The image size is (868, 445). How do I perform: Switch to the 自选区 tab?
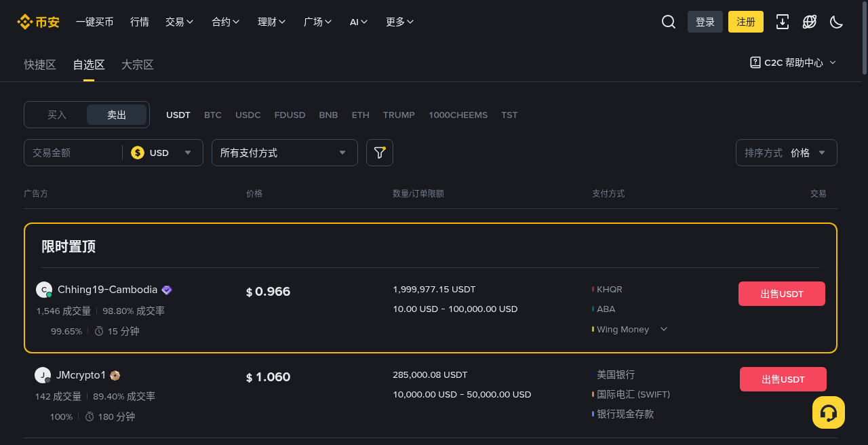coord(89,65)
